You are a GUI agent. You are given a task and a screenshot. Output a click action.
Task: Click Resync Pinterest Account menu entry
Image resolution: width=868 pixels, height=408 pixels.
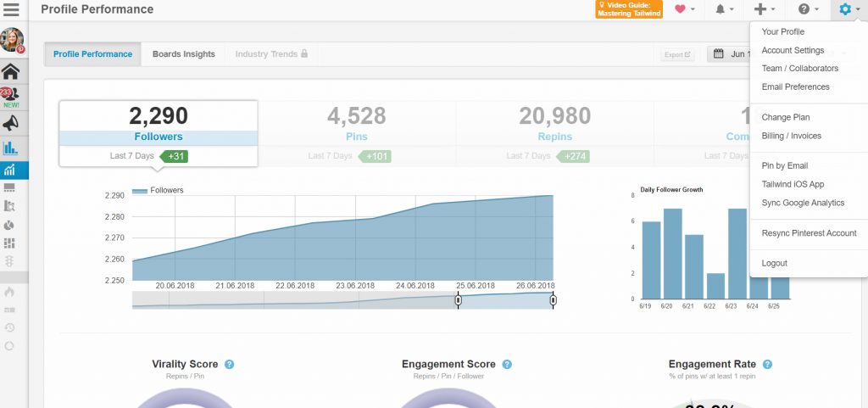pos(809,233)
